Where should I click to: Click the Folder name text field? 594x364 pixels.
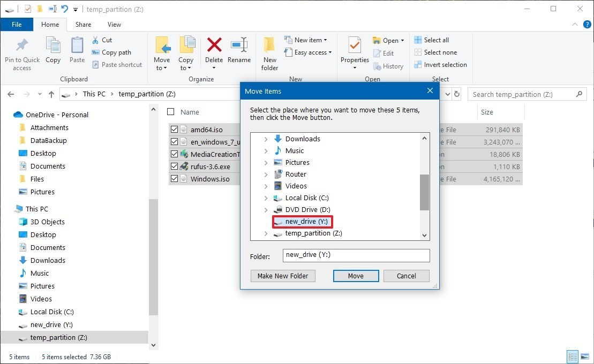pyautogui.click(x=356, y=255)
